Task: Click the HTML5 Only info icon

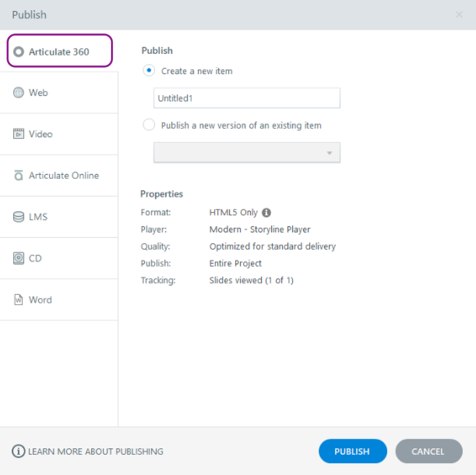Action: pos(266,213)
